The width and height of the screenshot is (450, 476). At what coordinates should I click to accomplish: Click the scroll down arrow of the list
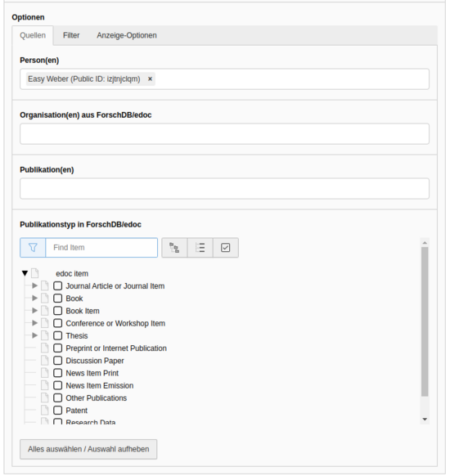[x=425, y=420]
